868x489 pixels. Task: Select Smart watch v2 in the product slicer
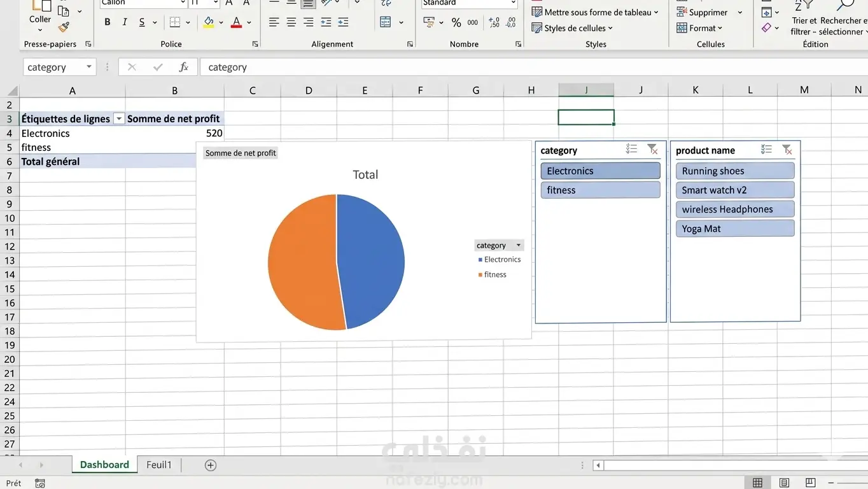(735, 190)
